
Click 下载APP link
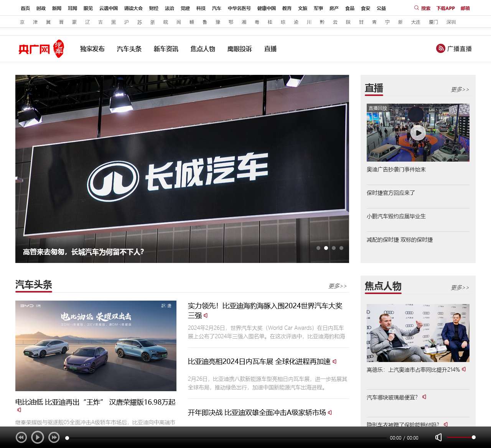446,8
